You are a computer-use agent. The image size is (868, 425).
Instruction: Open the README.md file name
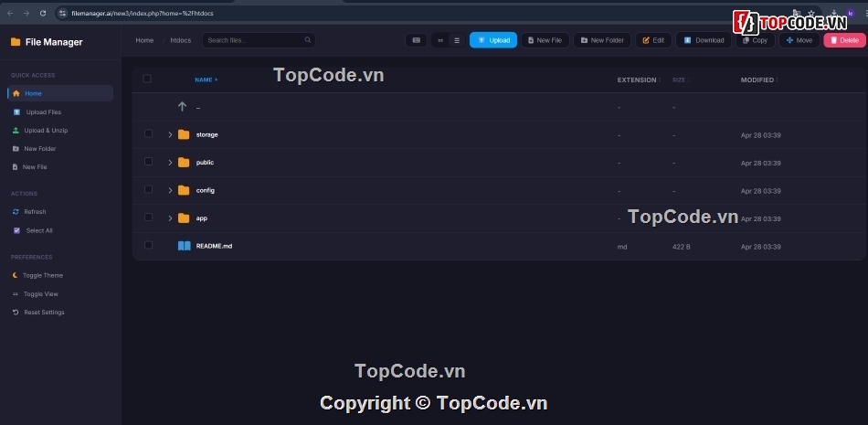point(214,246)
